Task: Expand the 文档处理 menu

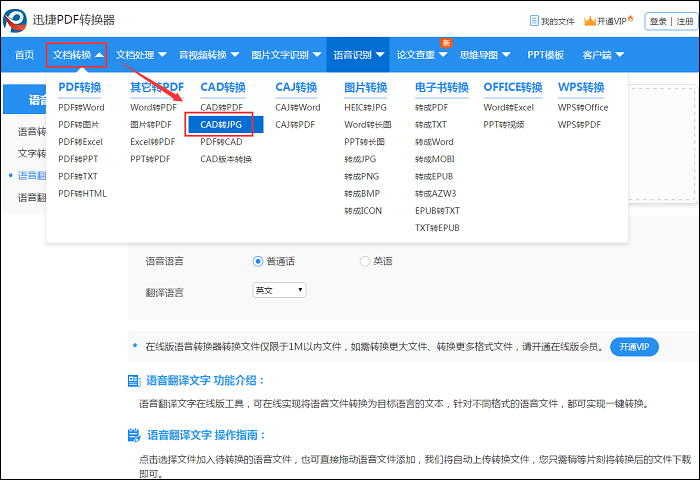Action: 141,55
